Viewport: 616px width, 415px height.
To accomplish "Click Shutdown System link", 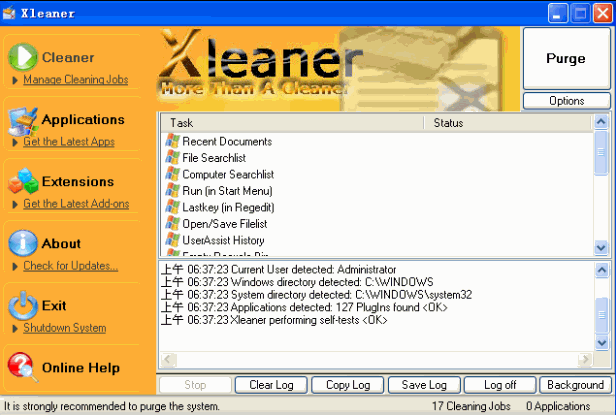I will (x=64, y=328).
